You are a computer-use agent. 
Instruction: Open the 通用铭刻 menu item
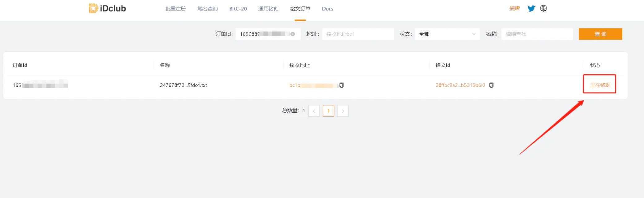268,9
